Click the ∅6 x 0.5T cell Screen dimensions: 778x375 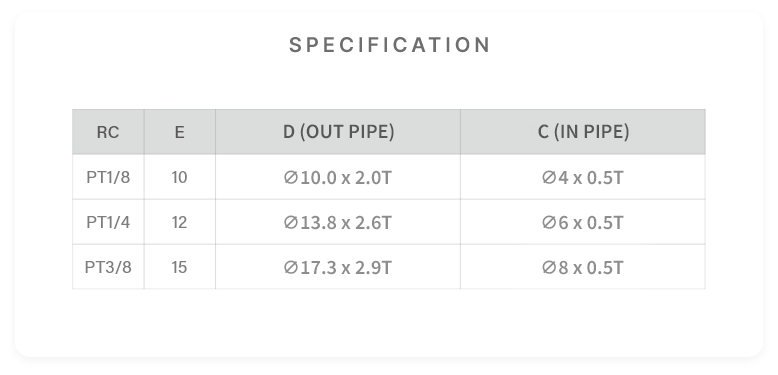pos(583,222)
